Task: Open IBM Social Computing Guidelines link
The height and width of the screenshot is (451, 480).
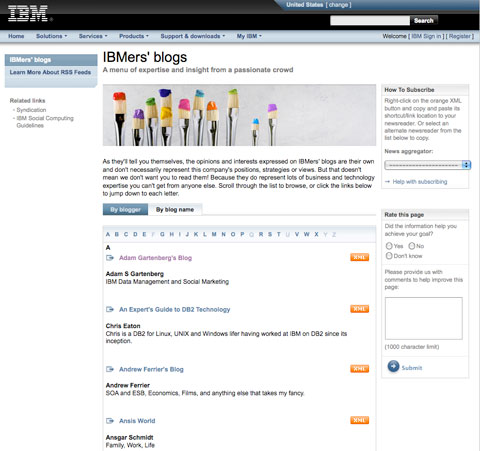Action: point(45,122)
